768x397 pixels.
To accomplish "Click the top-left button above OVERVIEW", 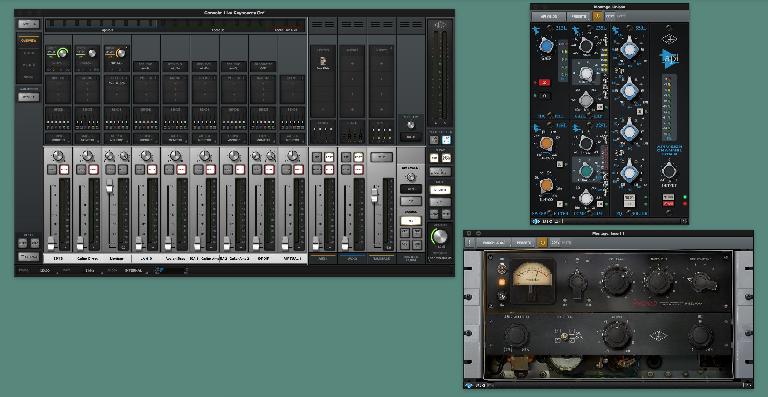I will click(x=28, y=23).
